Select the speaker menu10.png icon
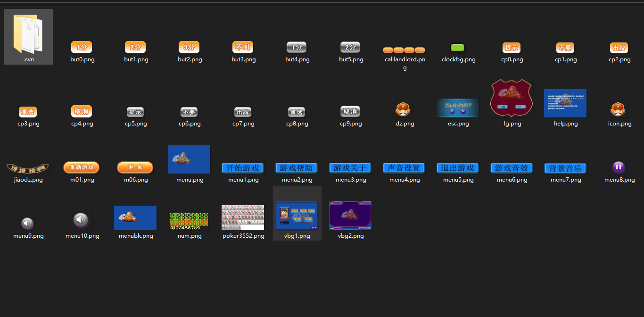This screenshot has height=317, width=644. tap(81, 219)
